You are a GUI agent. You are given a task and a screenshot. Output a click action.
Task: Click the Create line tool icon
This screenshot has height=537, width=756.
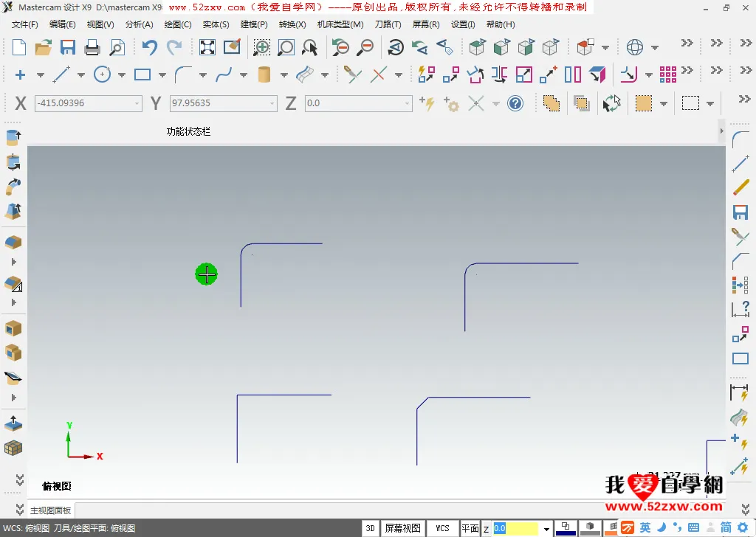coord(61,75)
